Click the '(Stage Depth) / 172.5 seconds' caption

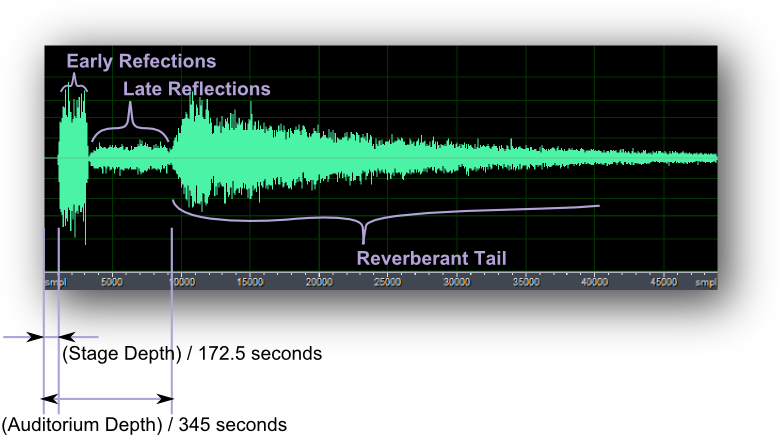click(192, 353)
